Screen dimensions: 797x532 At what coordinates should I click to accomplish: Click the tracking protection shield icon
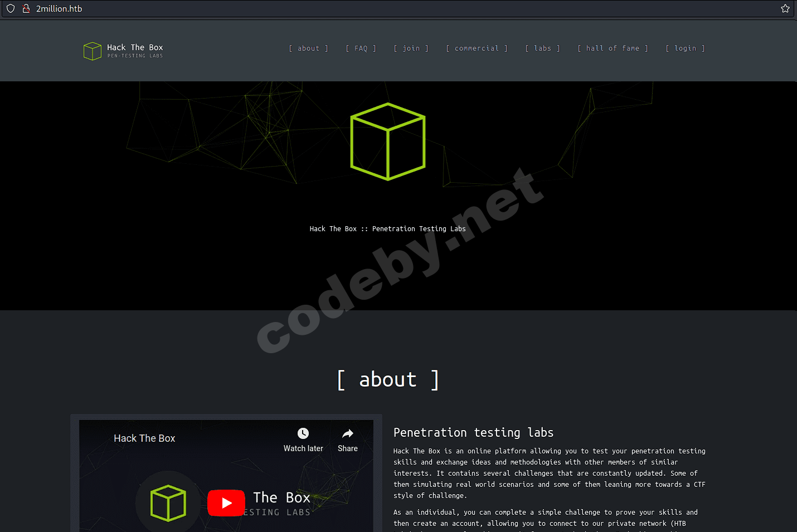click(11, 8)
